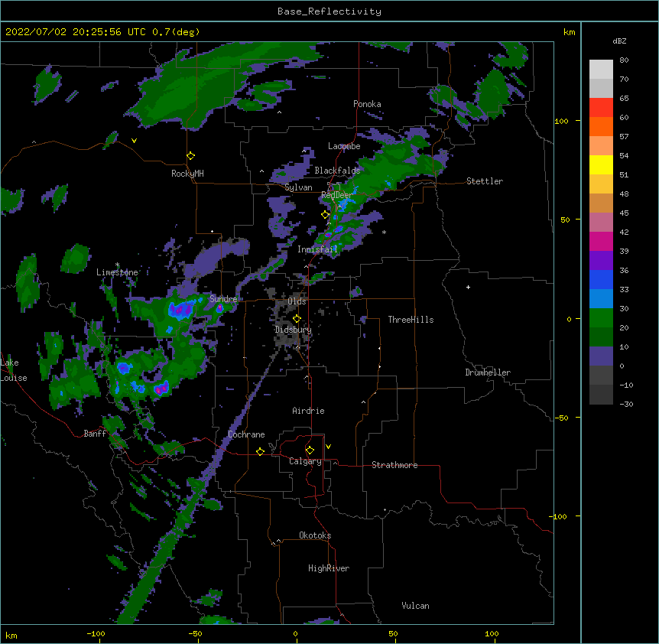Click the Vulcan city label
Viewport: 659px width, 644px height.
point(415,606)
